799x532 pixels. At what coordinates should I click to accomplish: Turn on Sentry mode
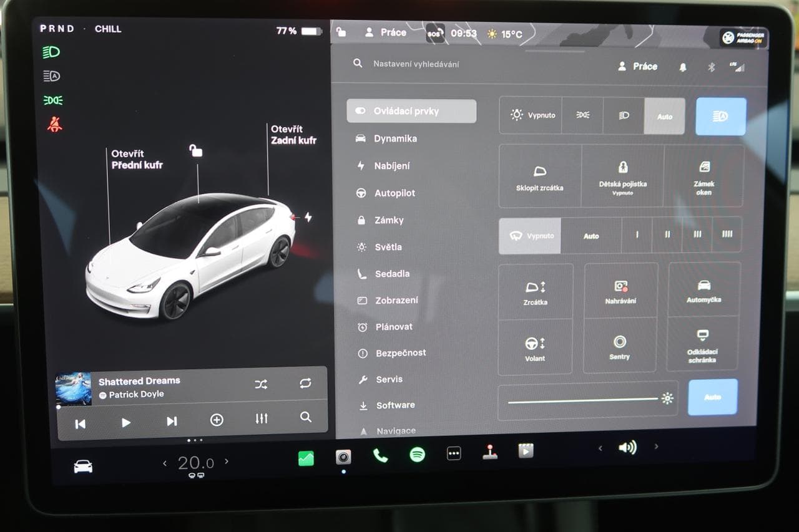click(x=619, y=349)
